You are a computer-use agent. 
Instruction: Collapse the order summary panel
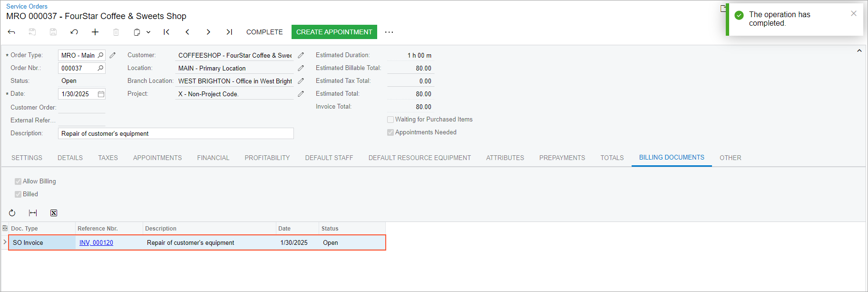click(859, 51)
